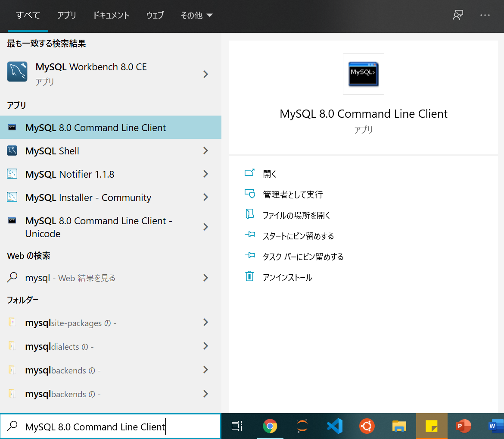Expand the MySQL Shell chevron arrow
The height and width of the screenshot is (439, 504).
(206, 151)
